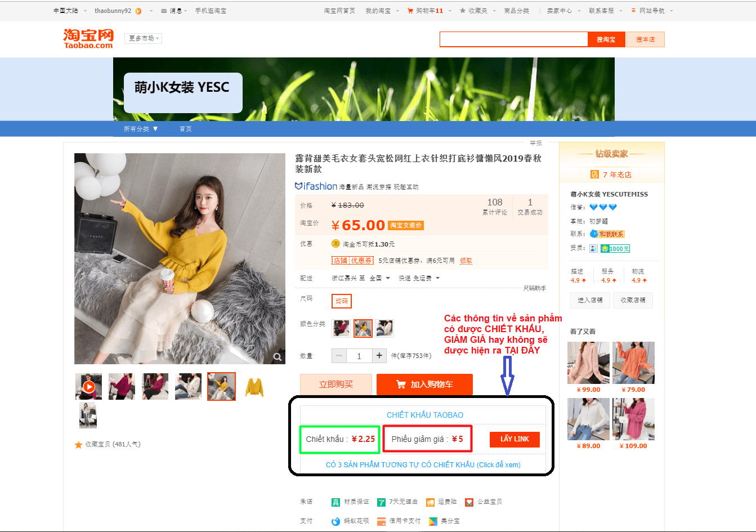The height and width of the screenshot is (532, 756).
Task: Choose the white sweater color variant
Action: pos(384,328)
